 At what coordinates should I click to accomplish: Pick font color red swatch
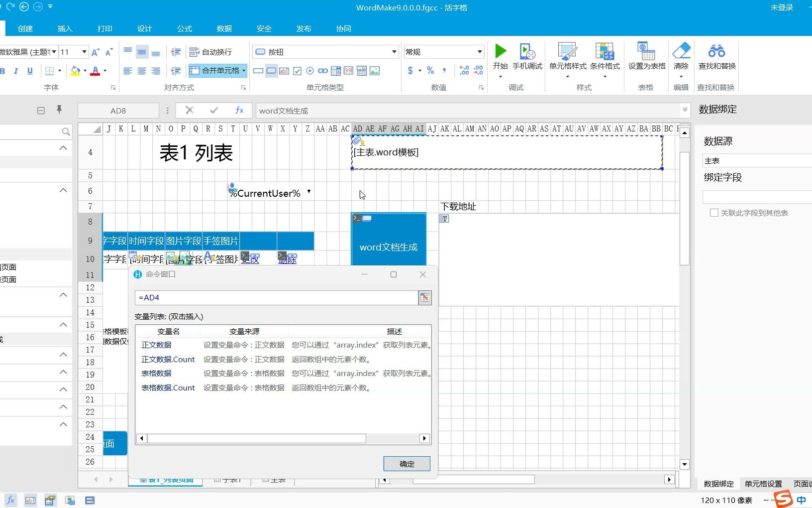tap(96, 71)
